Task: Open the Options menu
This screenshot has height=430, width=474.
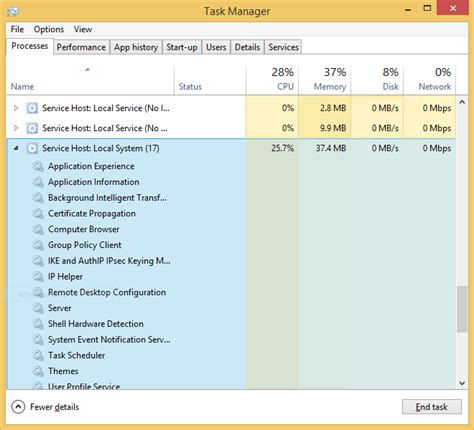Action: [49, 29]
